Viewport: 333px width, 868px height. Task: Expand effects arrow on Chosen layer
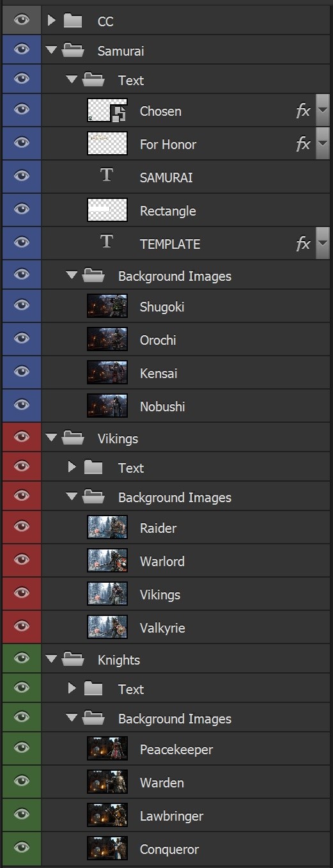coord(323,111)
